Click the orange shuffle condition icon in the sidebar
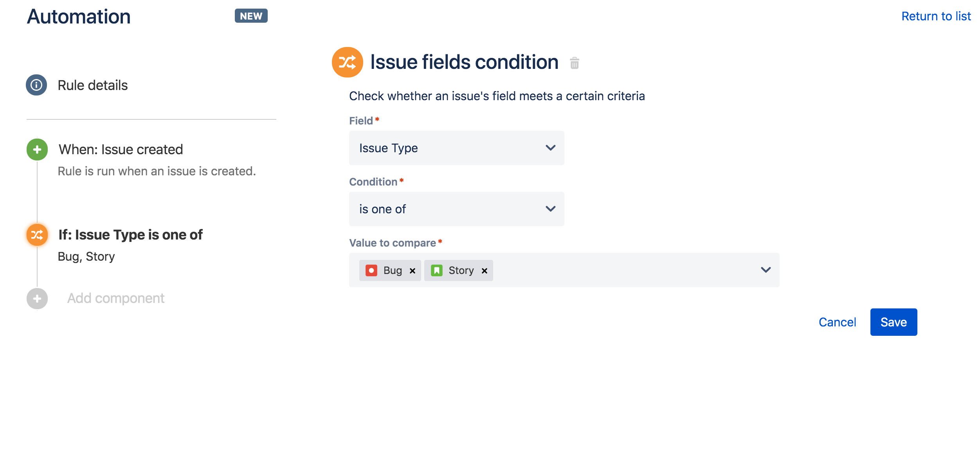Screen dimensions: 980x454 37,234
